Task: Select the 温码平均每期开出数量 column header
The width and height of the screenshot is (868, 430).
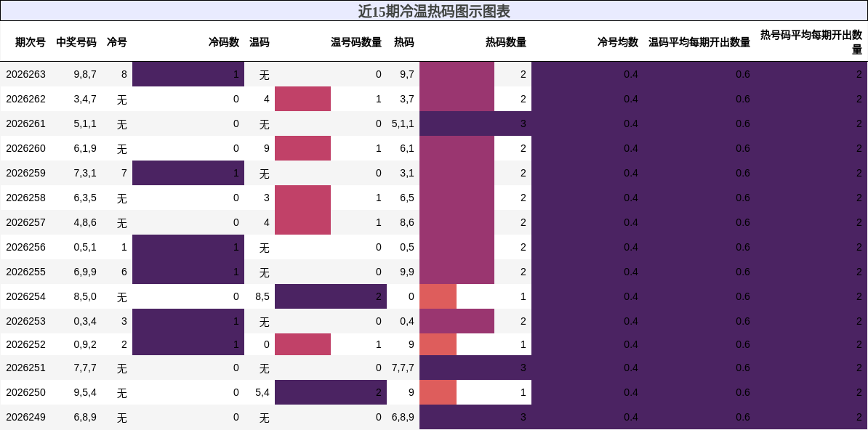Action: coord(700,42)
